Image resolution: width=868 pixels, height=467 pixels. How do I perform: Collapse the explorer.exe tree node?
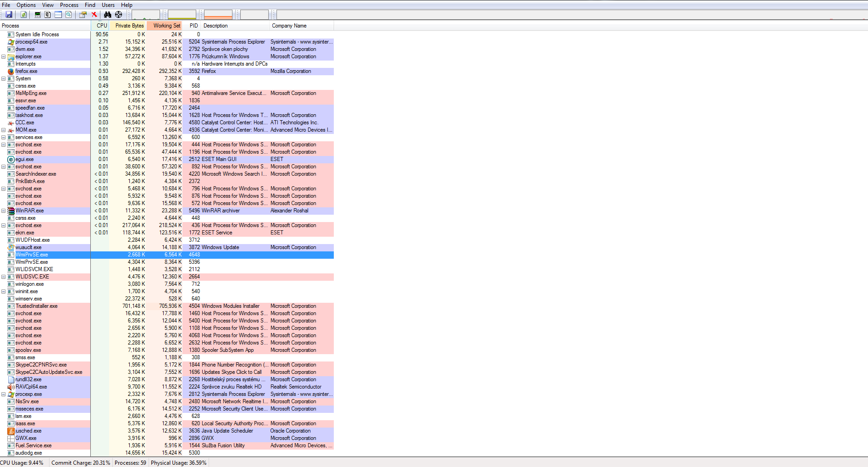4,56
